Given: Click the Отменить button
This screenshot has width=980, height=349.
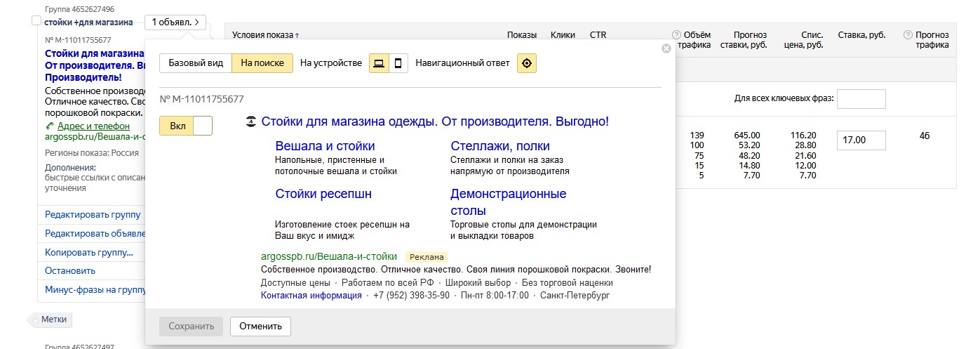Looking at the screenshot, I should [x=260, y=327].
